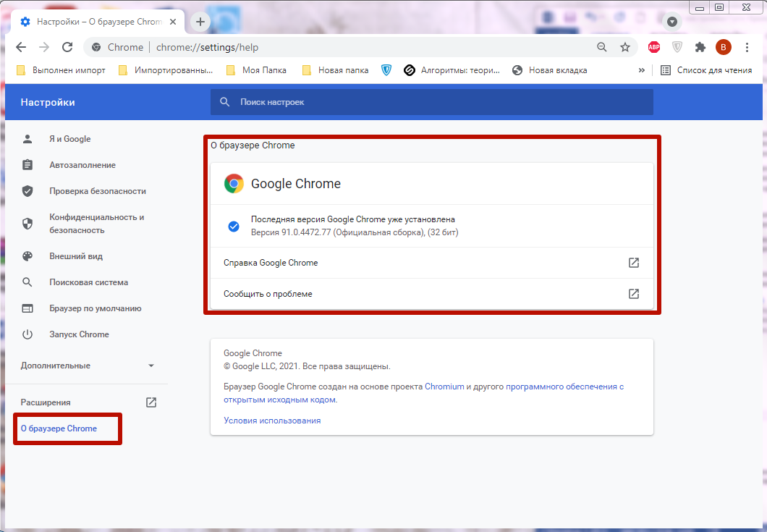Open the zoom magnifier icon in address bar
This screenshot has height=532, width=767.
point(602,47)
